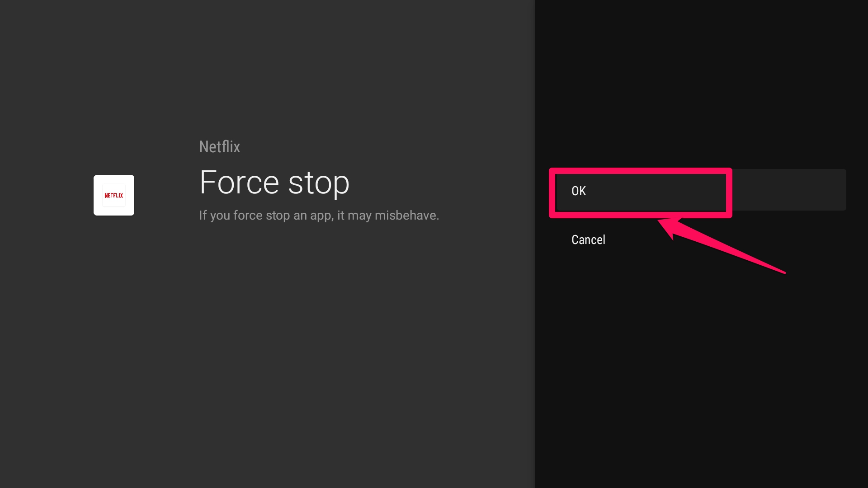Screen dimensions: 868x488
Task: Click the pink arrow annotation's head
Action: pyautogui.click(x=669, y=227)
